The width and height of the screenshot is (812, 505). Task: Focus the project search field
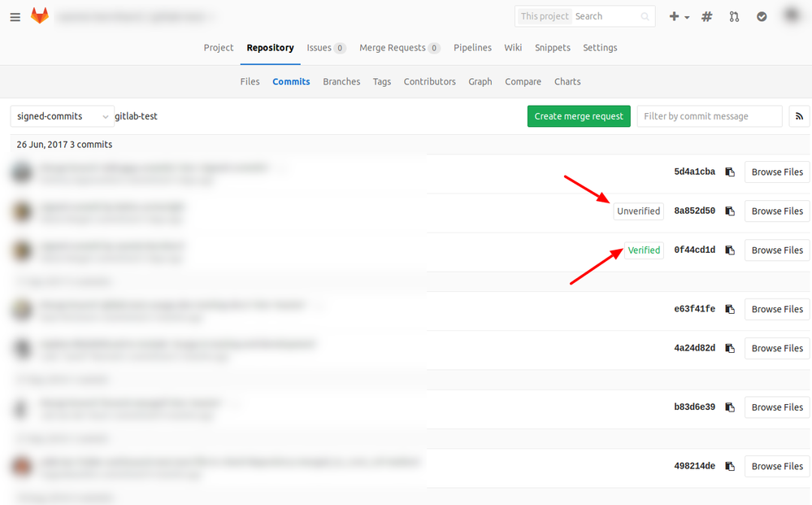click(585, 16)
